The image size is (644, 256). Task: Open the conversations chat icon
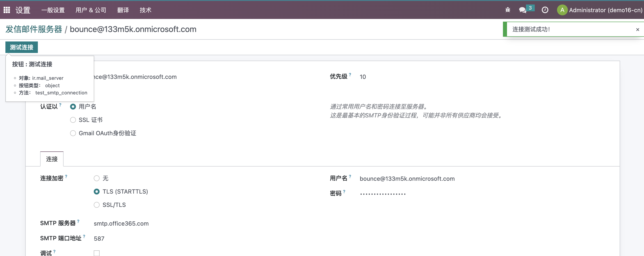click(x=523, y=10)
